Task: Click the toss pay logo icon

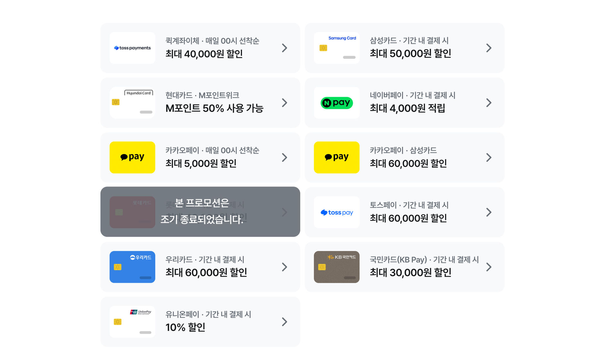Action: (x=337, y=212)
